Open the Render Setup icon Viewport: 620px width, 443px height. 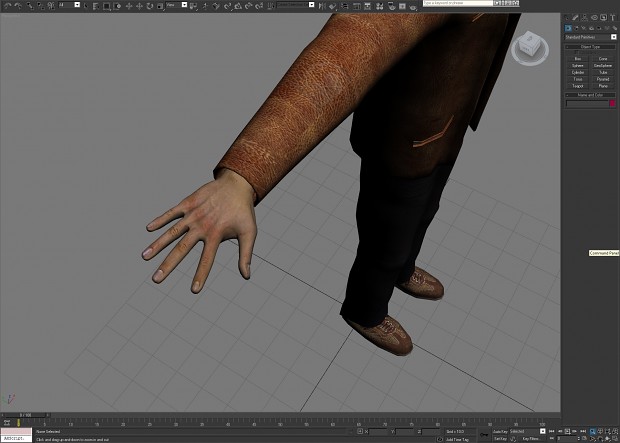point(391,6)
